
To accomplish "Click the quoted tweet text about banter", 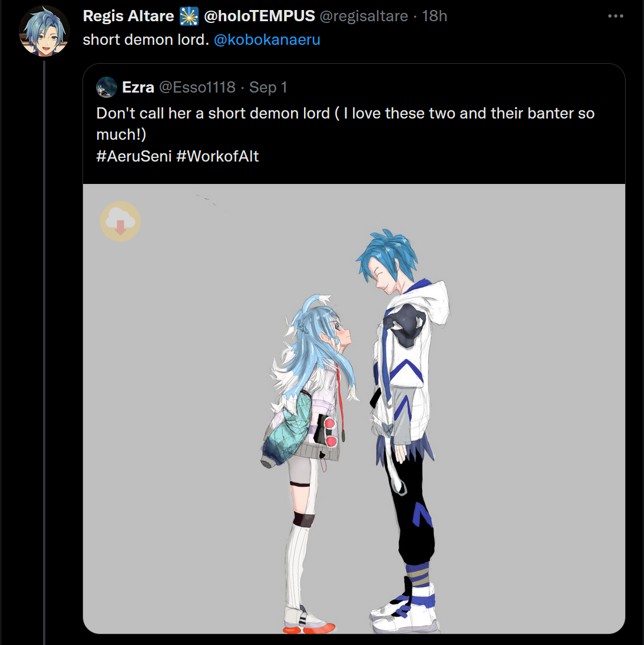I will pos(345,123).
